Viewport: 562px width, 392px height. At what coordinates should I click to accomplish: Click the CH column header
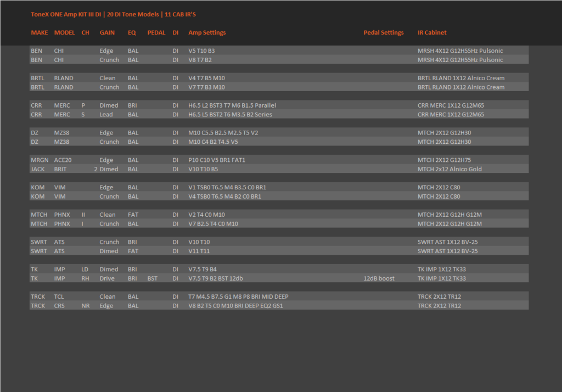[x=85, y=32]
